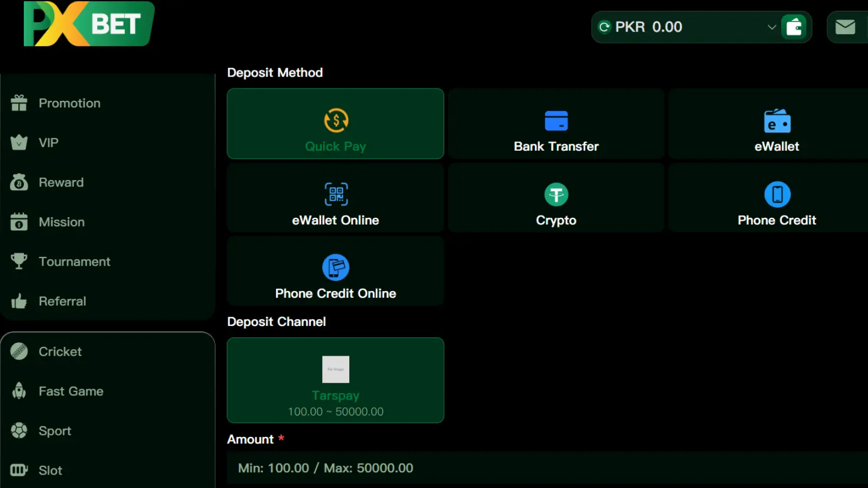868x488 pixels.
Task: Go to Reward menu label
Action: (x=61, y=182)
